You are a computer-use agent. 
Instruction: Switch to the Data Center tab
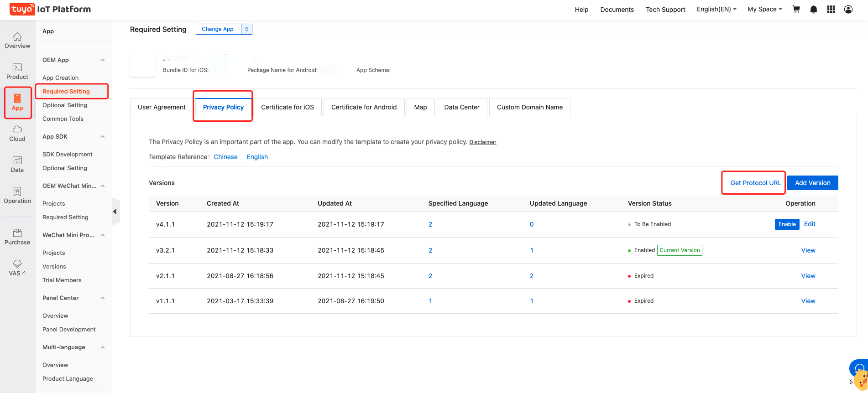click(x=461, y=107)
